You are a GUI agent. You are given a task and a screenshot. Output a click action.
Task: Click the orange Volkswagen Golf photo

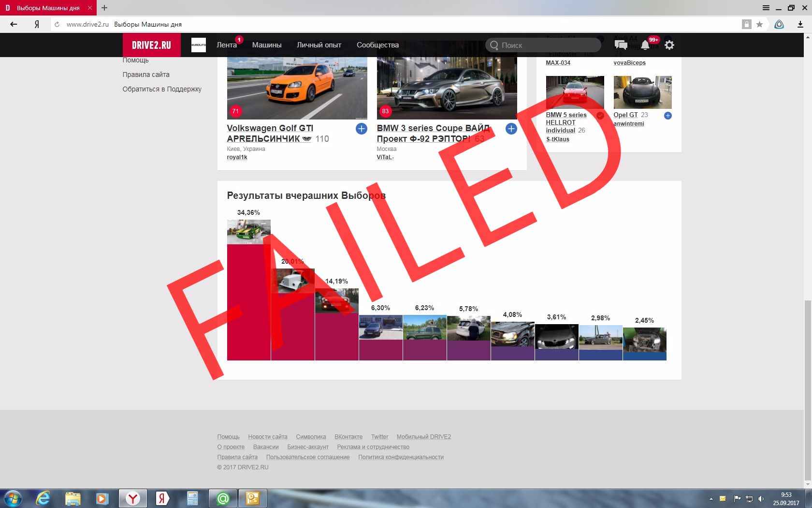coord(297,88)
